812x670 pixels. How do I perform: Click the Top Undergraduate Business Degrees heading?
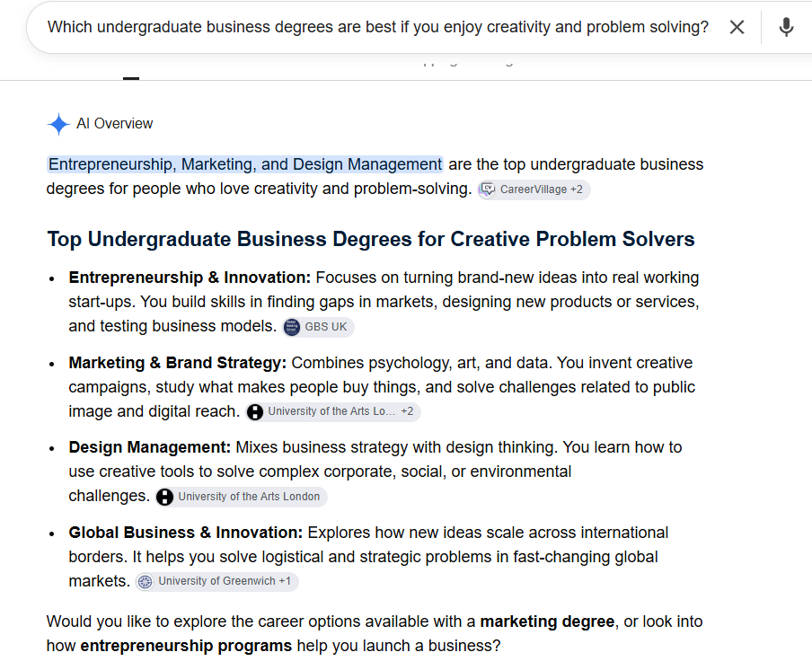371,239
